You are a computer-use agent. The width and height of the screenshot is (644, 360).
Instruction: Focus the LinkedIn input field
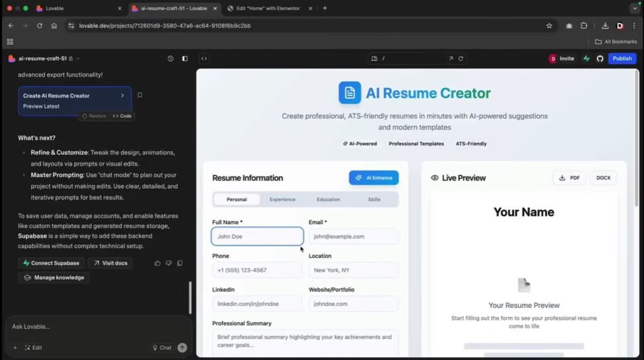257,304
